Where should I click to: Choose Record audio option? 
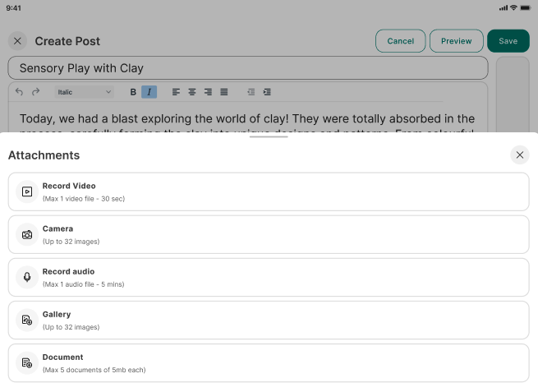269,277
